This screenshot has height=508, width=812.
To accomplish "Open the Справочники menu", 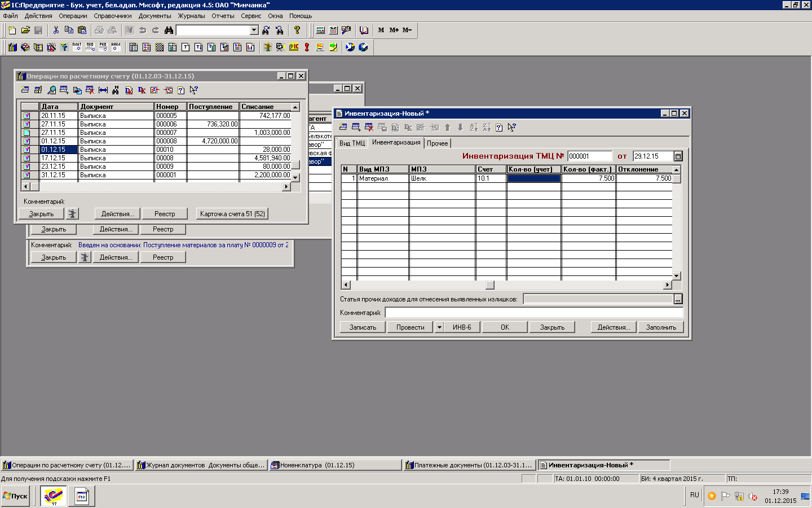I will (113, 16).
